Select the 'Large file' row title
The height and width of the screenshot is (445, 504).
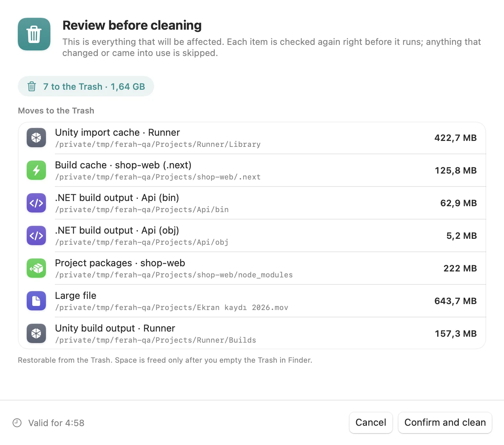[76, 296]
